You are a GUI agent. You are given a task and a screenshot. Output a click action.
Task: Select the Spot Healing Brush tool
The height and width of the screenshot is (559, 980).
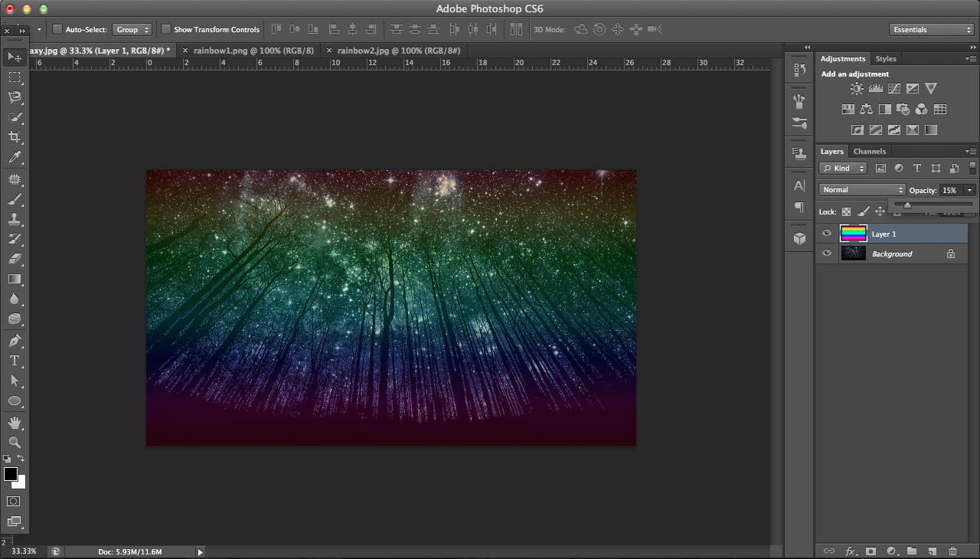pyautogui.click(x=15, y=179)
